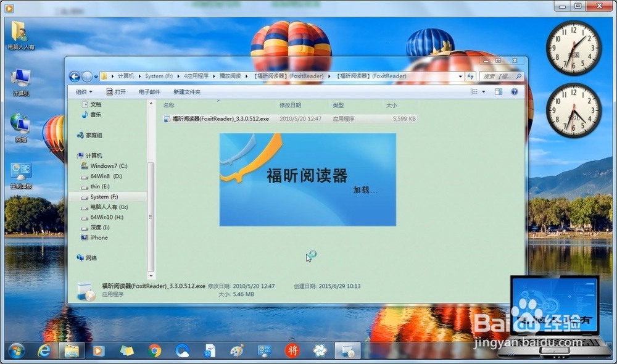
Task: Open 深度 (I:) drive
Action: click(95, 227)
